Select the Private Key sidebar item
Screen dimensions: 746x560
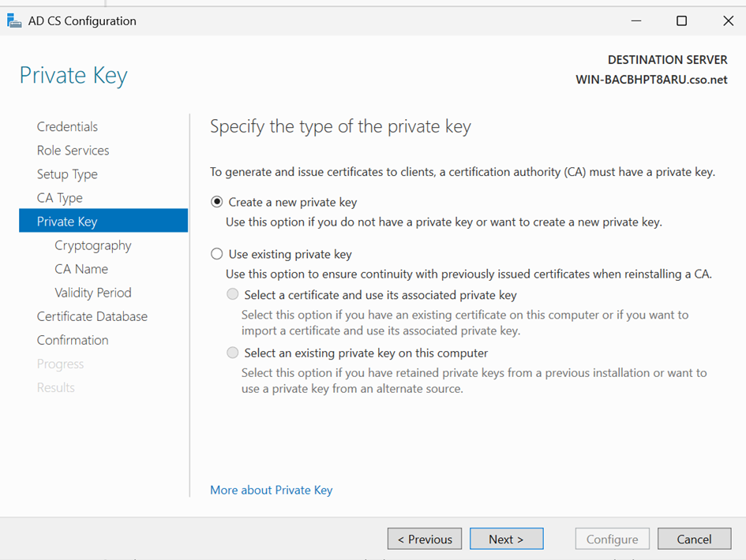(67, 222)
